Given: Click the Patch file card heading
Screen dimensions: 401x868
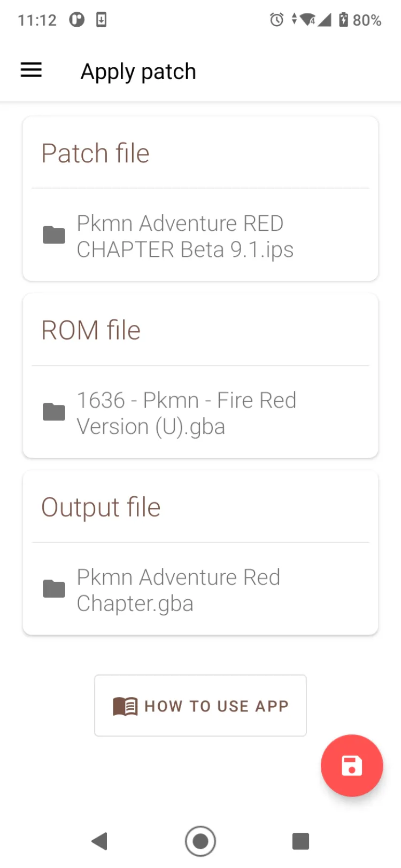Looking at the screenshot, I should click(x=95, y=153).
